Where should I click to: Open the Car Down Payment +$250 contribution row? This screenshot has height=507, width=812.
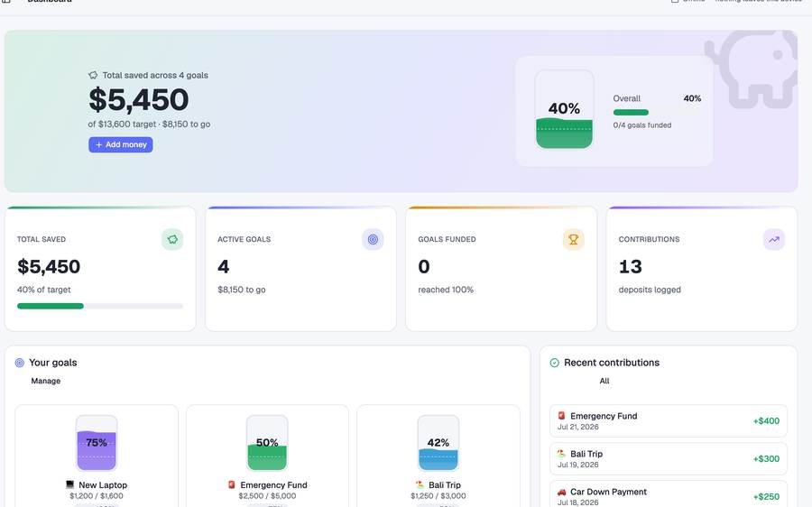tap(668, 494)
